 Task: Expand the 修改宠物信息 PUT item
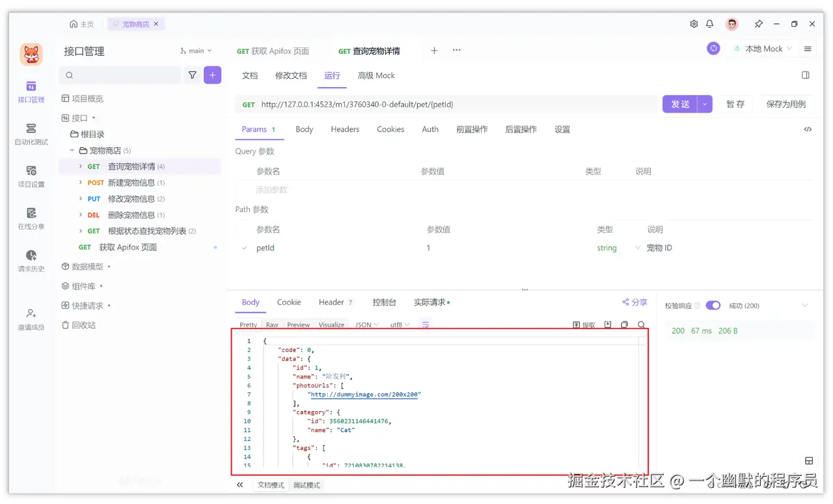tap(81, 199)
